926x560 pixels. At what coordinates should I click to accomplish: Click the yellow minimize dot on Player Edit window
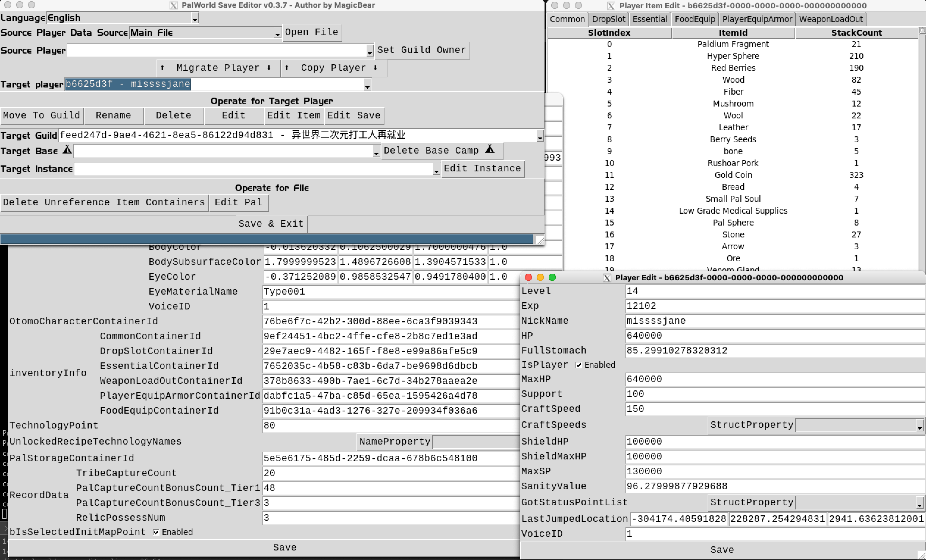point(540,277)
